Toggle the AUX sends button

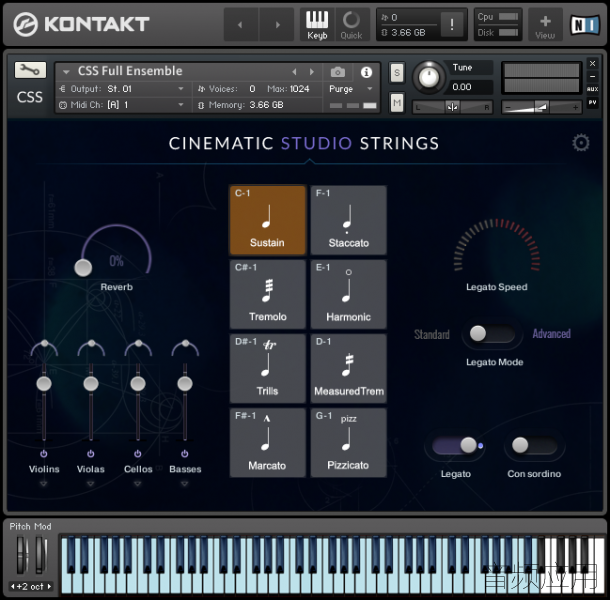592,89
